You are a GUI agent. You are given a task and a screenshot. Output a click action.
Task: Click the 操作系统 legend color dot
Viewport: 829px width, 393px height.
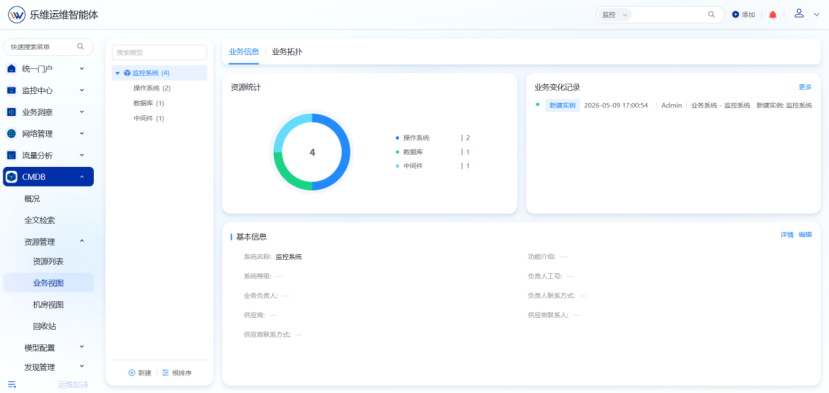397,138
